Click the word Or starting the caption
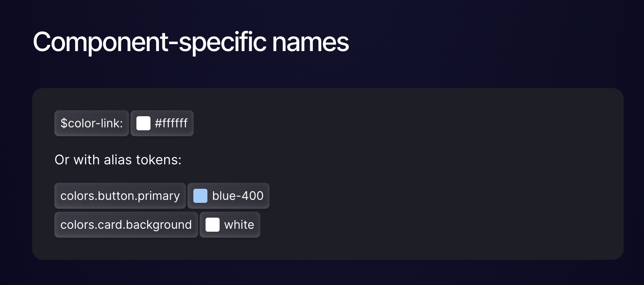Screen dimensions: 644x285 62,160
